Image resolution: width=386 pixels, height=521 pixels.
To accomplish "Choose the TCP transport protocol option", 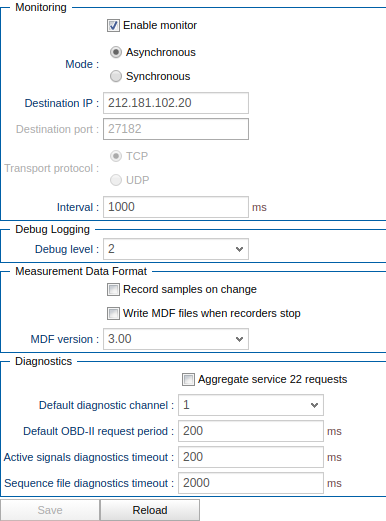I will point(116,156).
